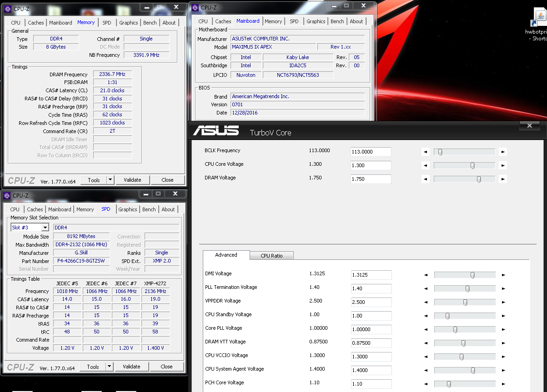
Task: Open About tab in CPU-Z SPD window
Action: click(168, 209)
